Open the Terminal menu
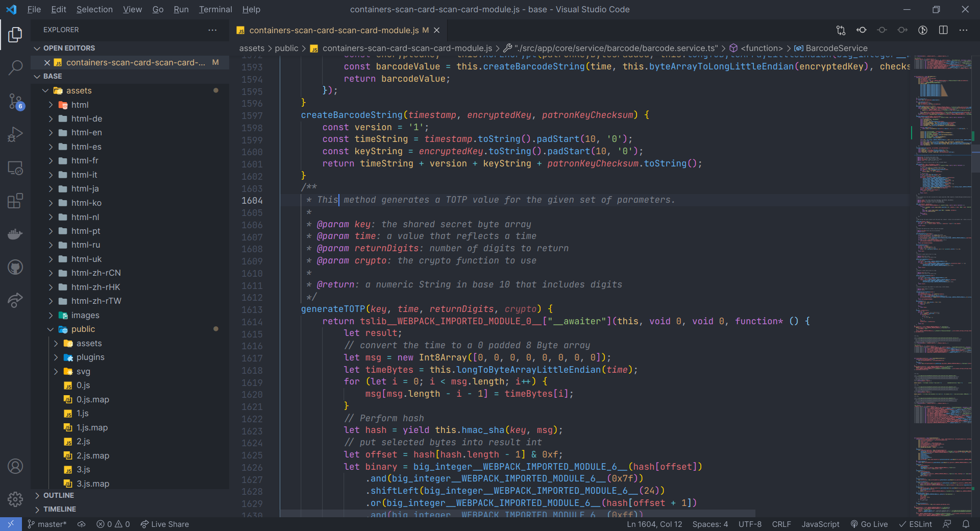This screenshot has height=531, width=980. point(215,9)
